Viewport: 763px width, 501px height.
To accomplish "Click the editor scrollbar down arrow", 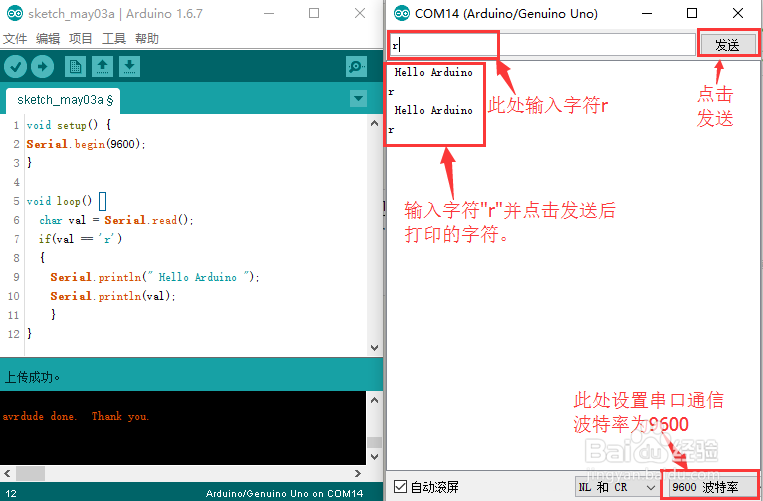I will point(374,347).
